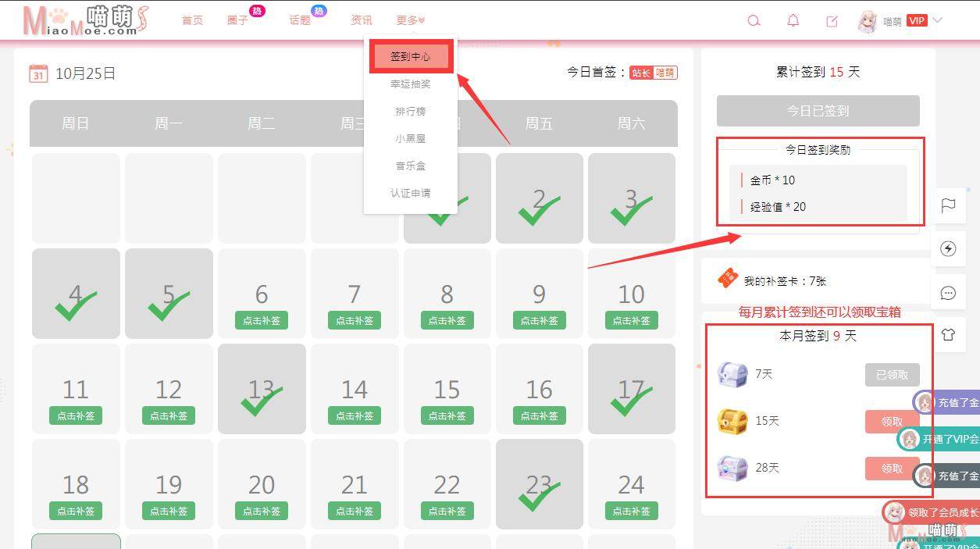Viewport: 980px width, 549px height.
Task: Open the notification bell icon
Action: click(793, 21)
